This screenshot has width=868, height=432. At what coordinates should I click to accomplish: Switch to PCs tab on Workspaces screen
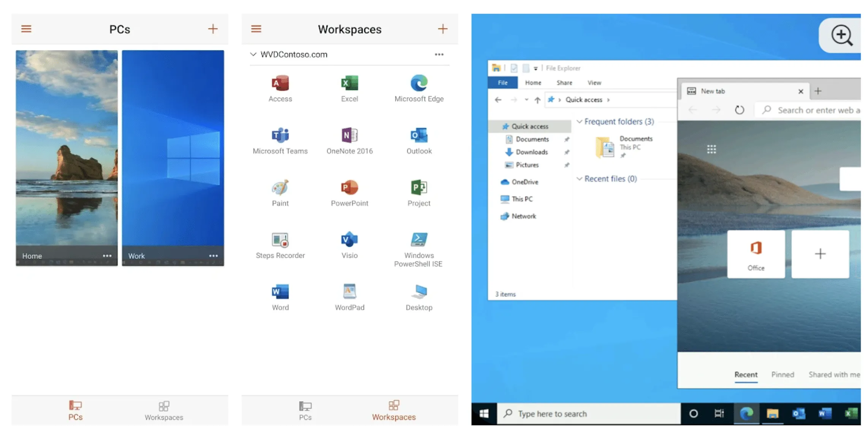click(x=305, y=411)
